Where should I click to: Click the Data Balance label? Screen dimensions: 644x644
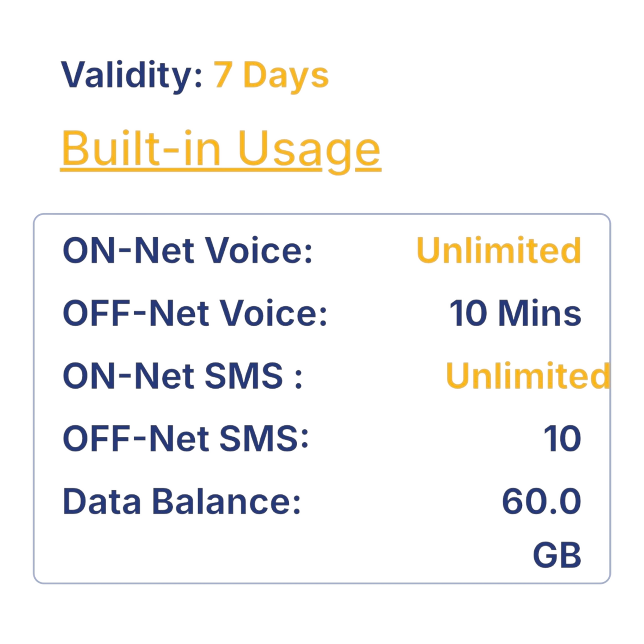[x=182, y=502]
